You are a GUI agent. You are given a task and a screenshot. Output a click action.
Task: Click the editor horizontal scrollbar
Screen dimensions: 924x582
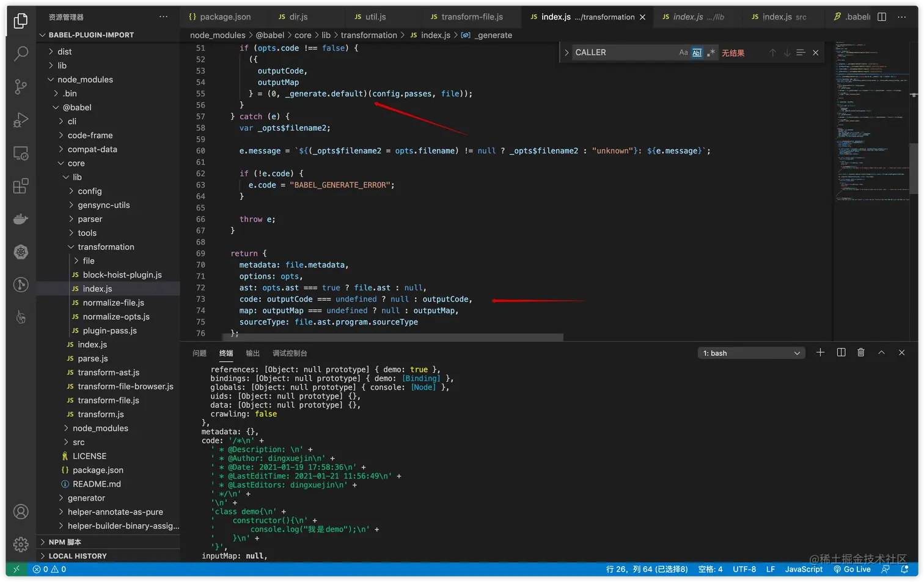(x=393, y=337)
